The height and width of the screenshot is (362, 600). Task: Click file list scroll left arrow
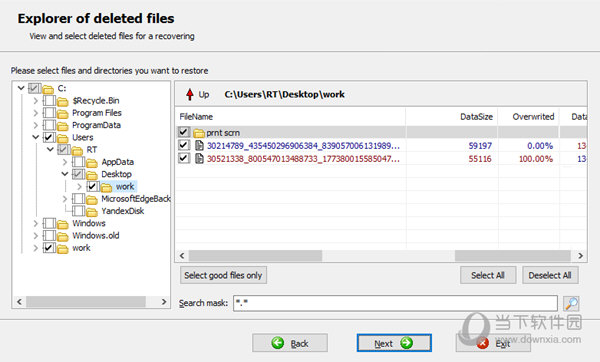click(x=182, y=256)
